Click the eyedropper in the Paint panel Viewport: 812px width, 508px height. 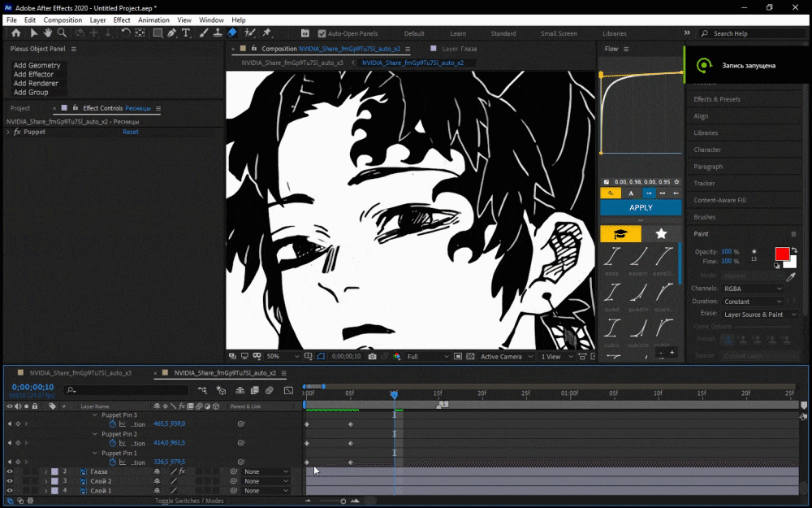[x=791, y=277]
